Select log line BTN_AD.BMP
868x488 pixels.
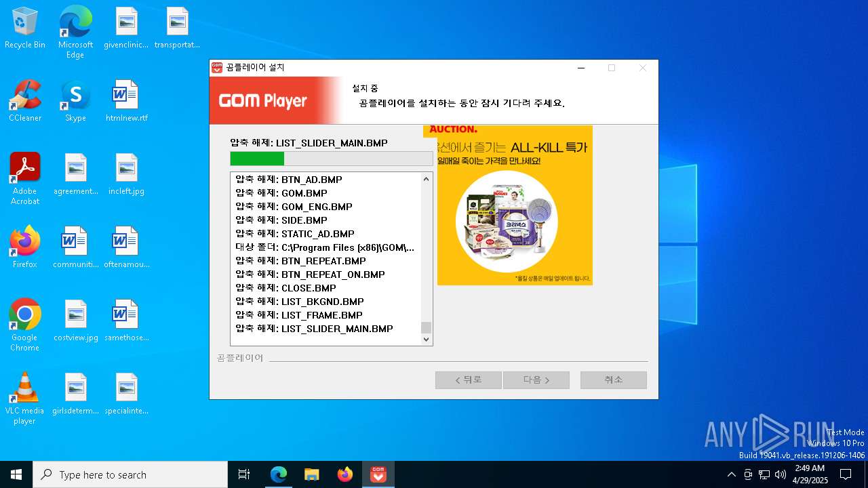288,180
